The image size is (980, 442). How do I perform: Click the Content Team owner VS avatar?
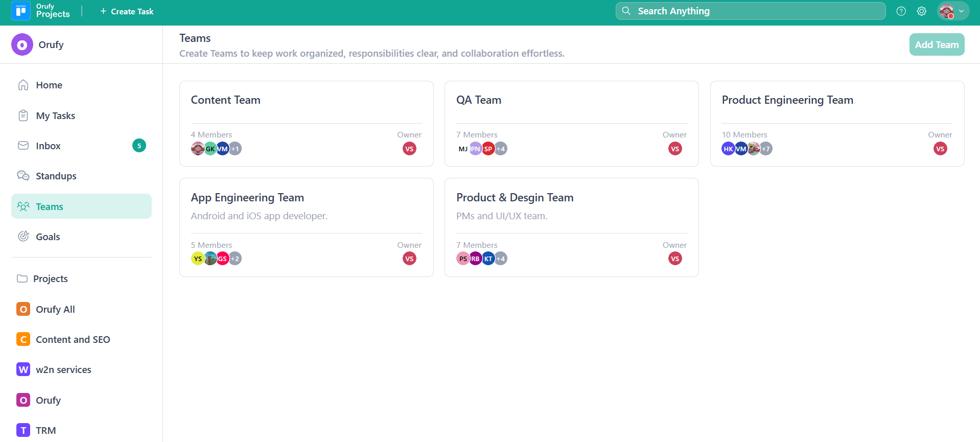pos(409,149)
